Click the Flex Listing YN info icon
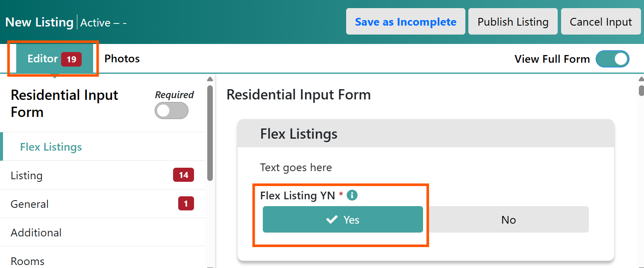Screen dimensions: 644x268 pyautogui.click(x=352, y=195)
